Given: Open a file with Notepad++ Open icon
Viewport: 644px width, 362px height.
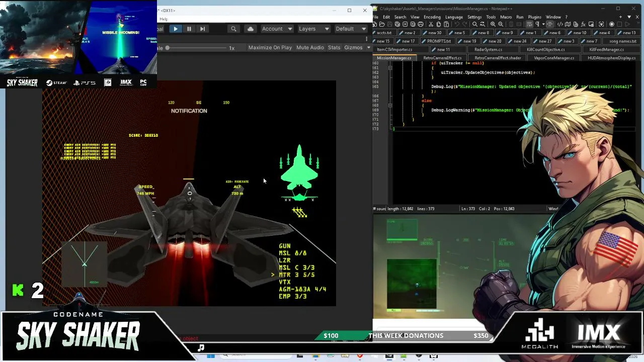Looking at the screenshot, I should tap(382, 24).
